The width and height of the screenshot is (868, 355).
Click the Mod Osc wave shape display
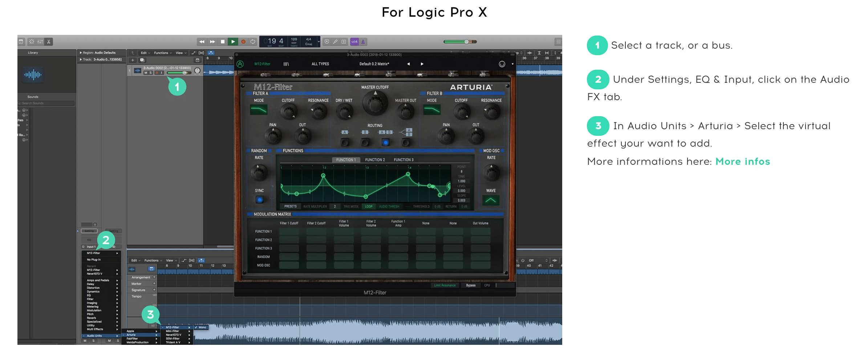491,200
